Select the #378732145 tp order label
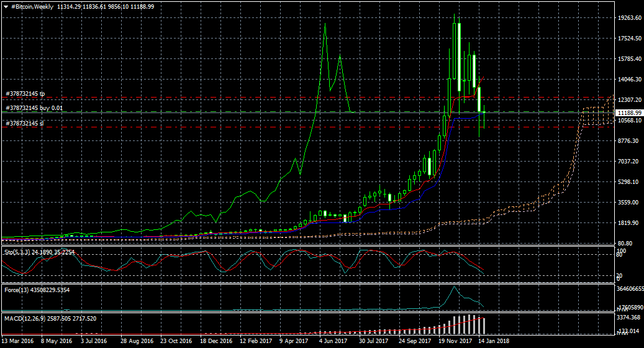The image size is (644, 348). [x=25, y=94]
